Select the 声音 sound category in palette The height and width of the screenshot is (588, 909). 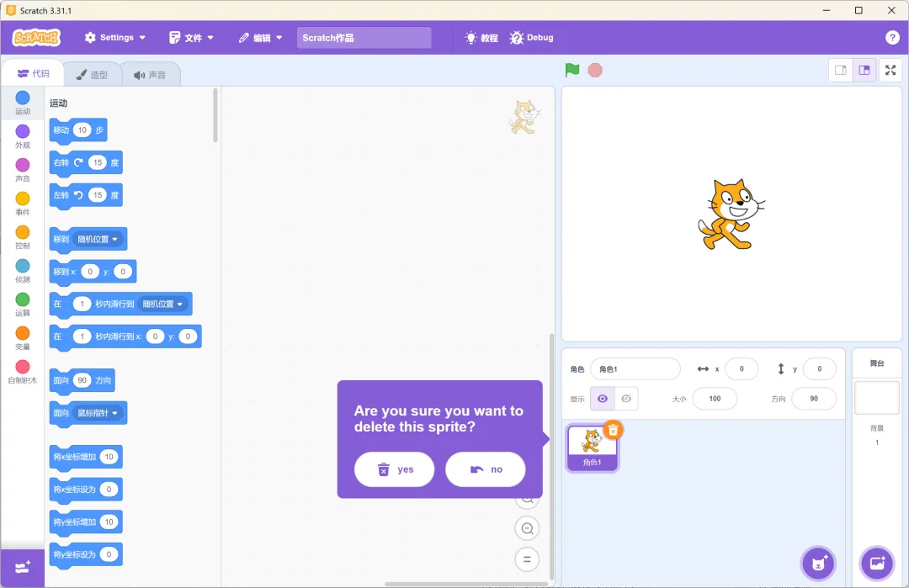pyautogui.click(x=23, y=170)
